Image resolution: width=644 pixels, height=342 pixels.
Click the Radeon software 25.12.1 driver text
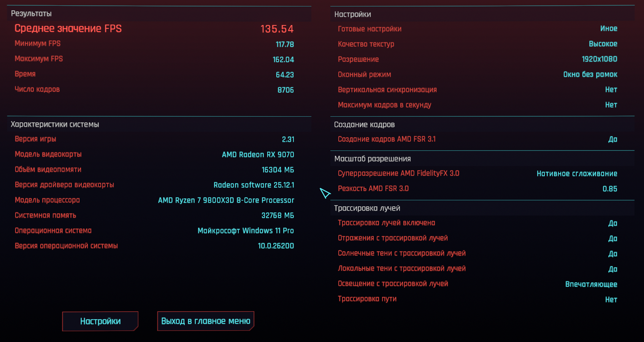coord(254,185)
